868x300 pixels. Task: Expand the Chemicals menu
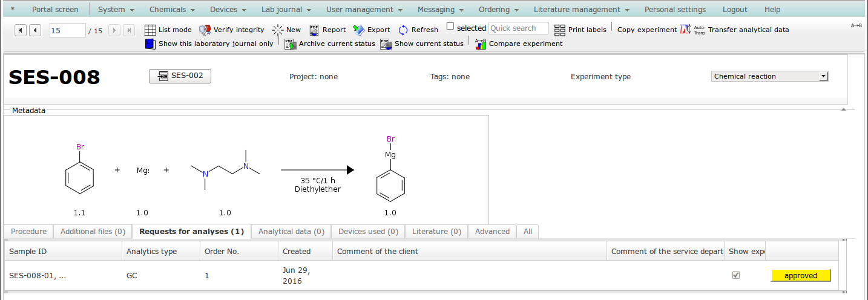172,9
